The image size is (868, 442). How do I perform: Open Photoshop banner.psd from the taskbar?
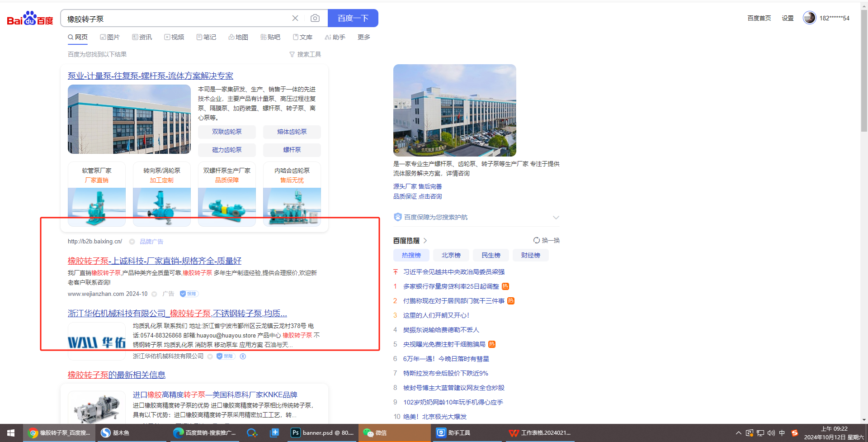[323, 433]
